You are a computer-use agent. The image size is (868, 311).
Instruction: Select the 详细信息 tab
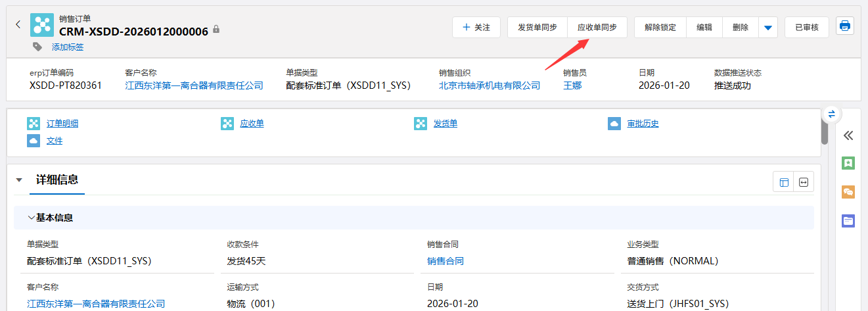coord(57,179)
